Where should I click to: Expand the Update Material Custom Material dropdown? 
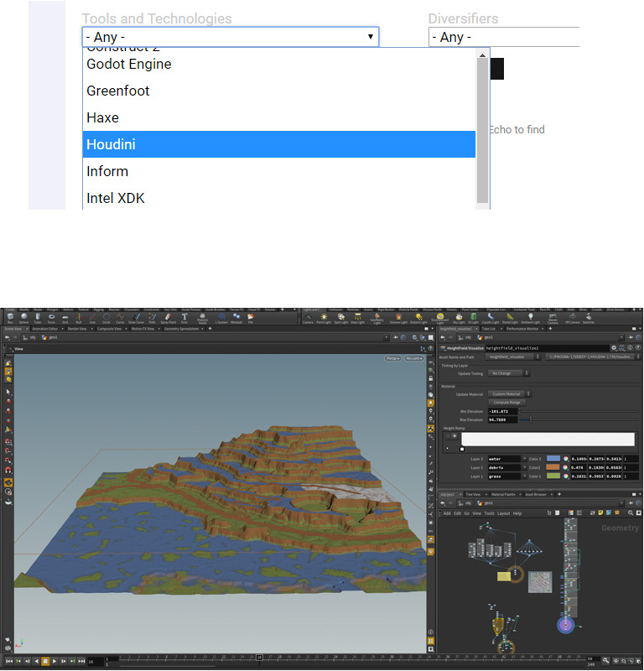508,393
